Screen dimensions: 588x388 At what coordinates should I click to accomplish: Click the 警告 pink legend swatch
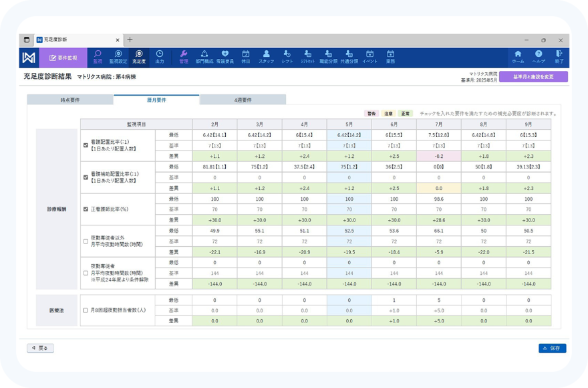(x=372, y=114)
